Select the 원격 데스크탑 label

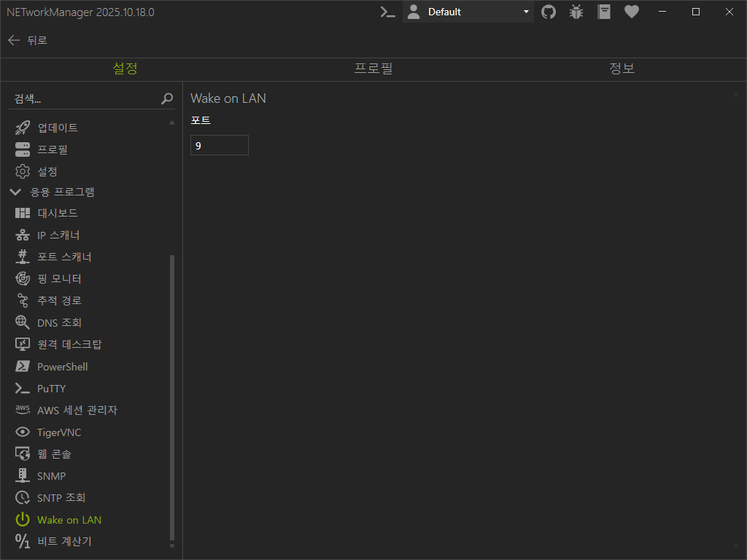pos(69,344)
